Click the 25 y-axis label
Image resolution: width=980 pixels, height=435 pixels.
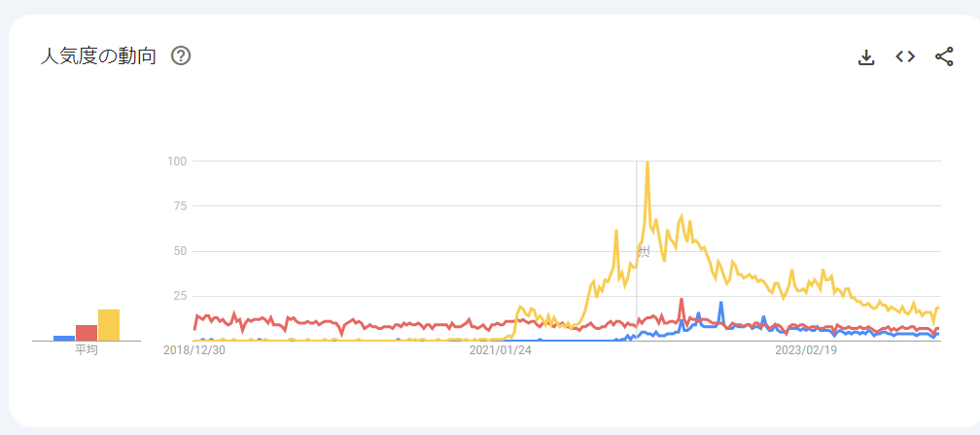[x=180, y=296]
